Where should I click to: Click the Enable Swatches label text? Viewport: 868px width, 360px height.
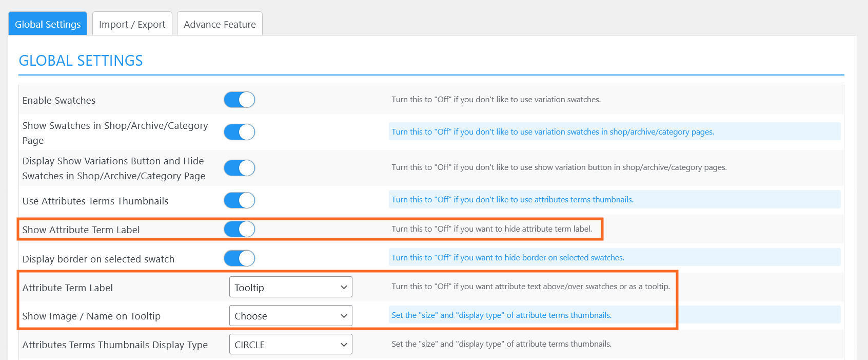click(x=59, y=101)
